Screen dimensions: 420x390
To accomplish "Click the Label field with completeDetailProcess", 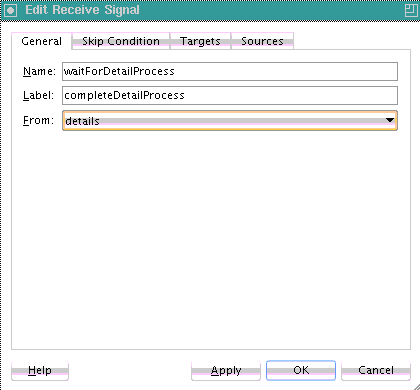I will (230, 95).
